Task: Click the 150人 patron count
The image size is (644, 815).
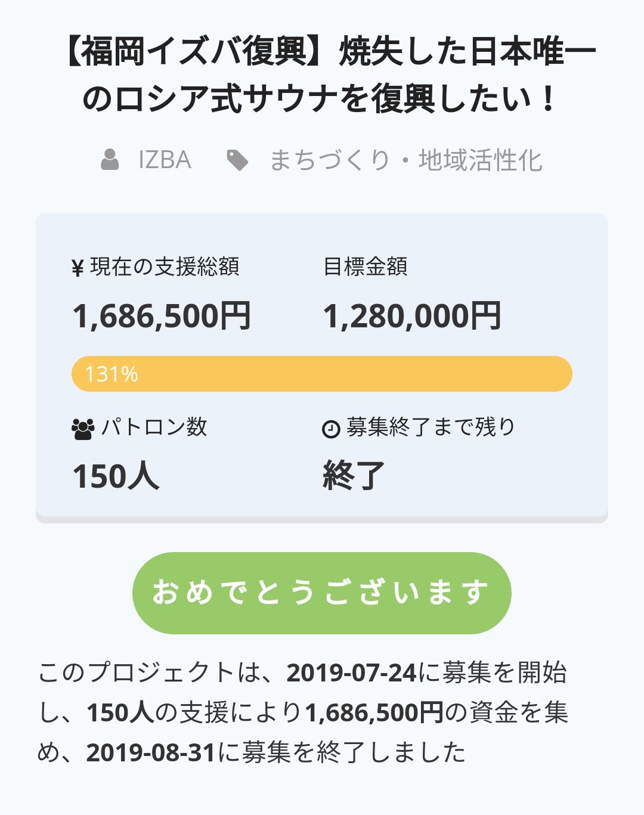Action: [x=116, y=476]
